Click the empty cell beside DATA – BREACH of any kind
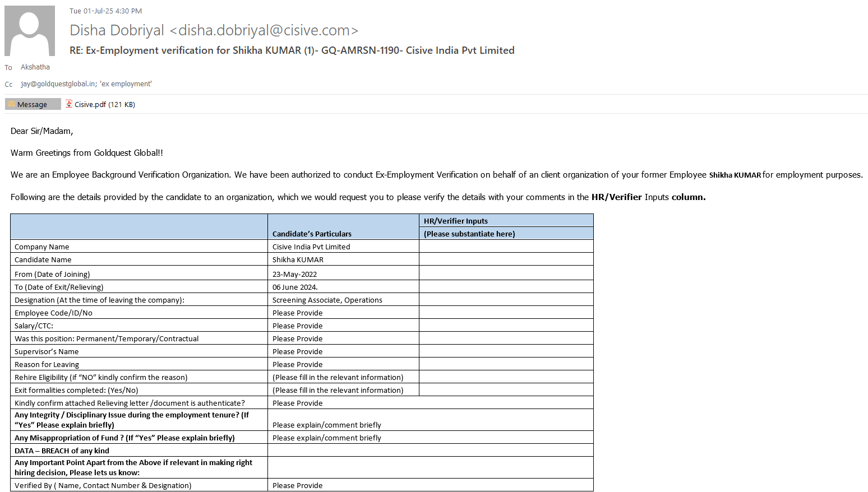 tap(430, 451)
